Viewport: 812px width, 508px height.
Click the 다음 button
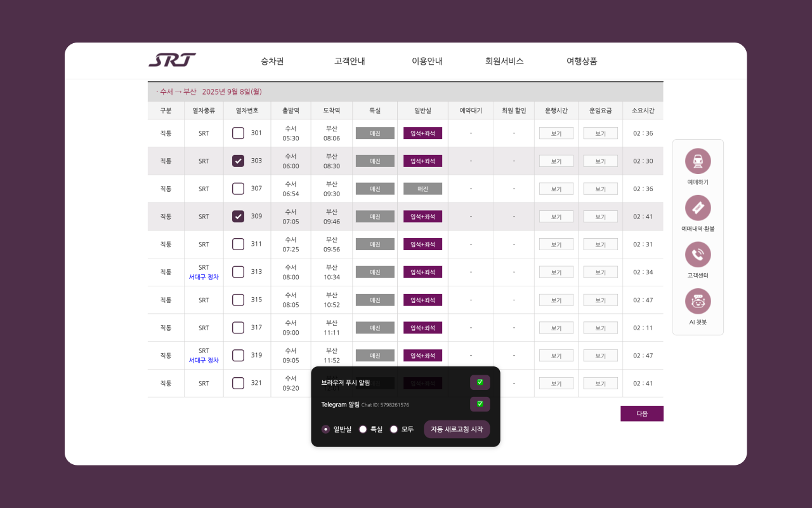(641, 413)
